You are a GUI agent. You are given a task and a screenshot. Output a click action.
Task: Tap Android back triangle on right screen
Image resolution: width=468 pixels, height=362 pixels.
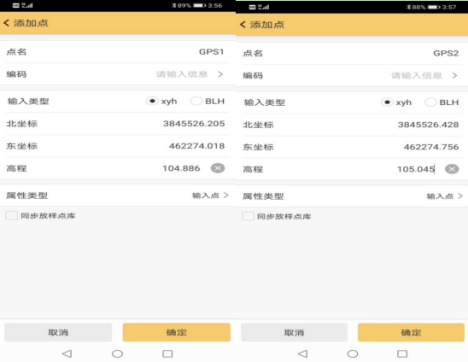click(x=303, y=353)
